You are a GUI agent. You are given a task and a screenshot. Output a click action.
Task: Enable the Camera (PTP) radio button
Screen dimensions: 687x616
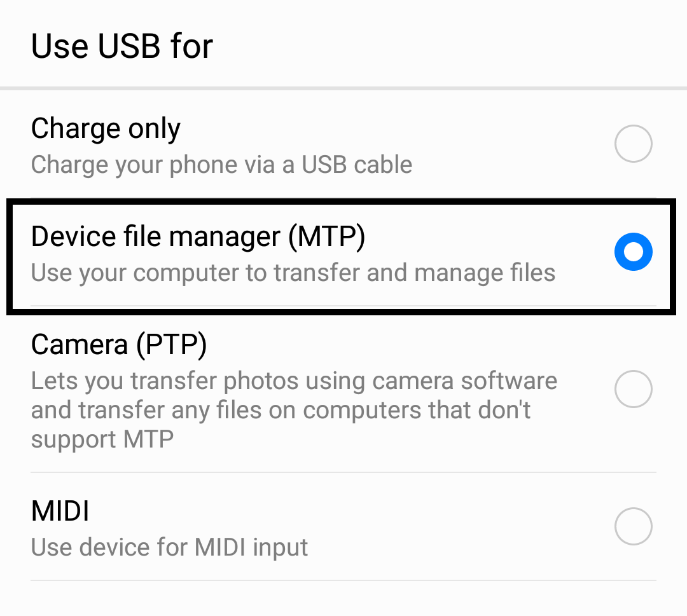(x=633, y=389)
